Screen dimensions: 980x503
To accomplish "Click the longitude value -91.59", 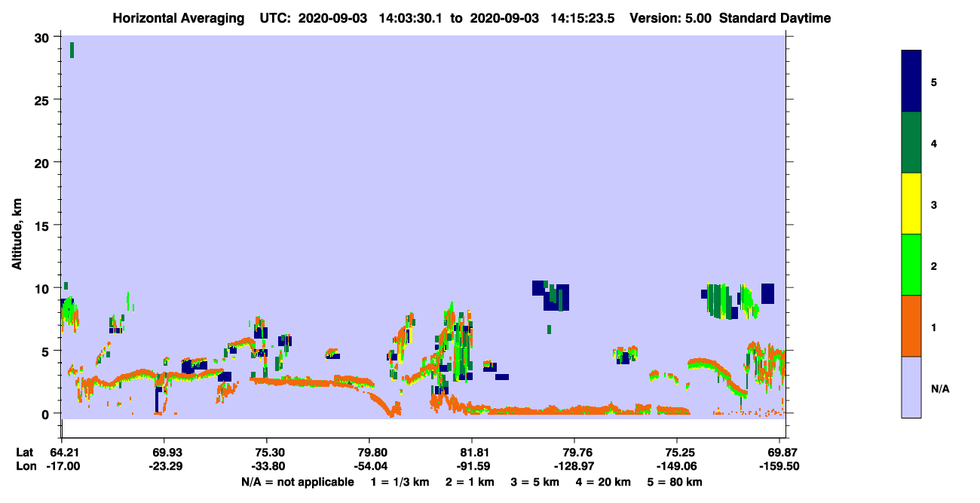I will (472, 466).
